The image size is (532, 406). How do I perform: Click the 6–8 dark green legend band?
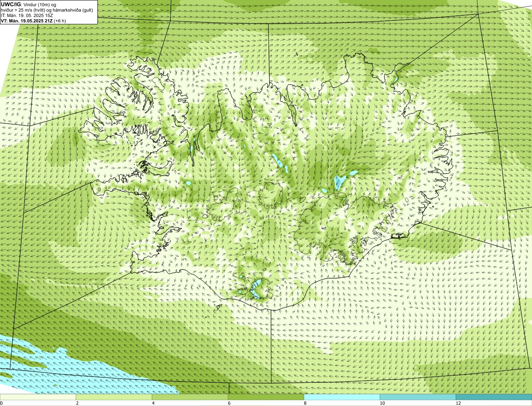click(x=266, y=397)
